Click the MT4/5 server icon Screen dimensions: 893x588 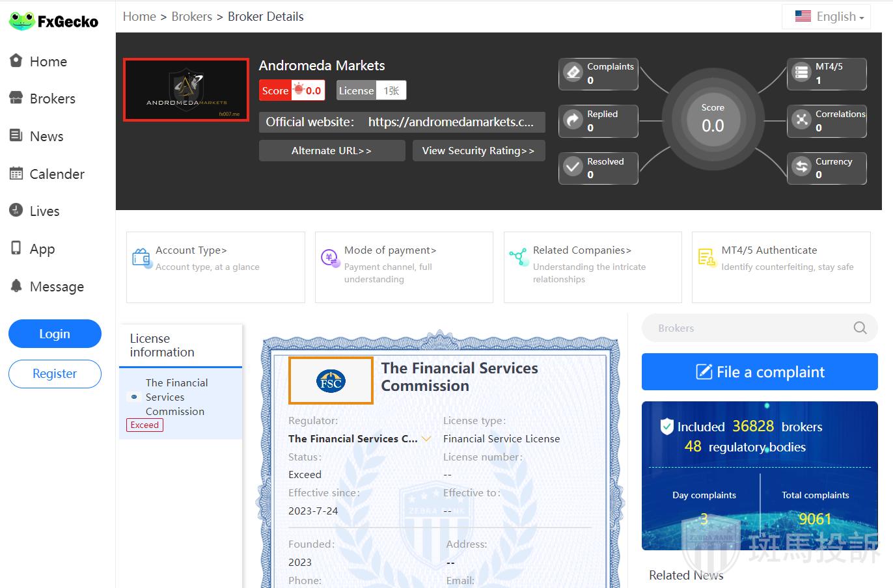801,72
